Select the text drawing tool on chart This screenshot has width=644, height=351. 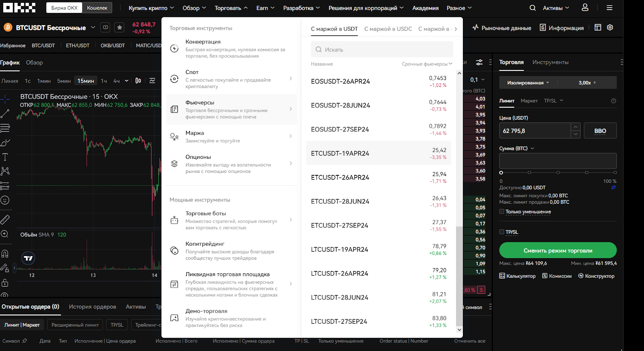(x=5, y=157)
